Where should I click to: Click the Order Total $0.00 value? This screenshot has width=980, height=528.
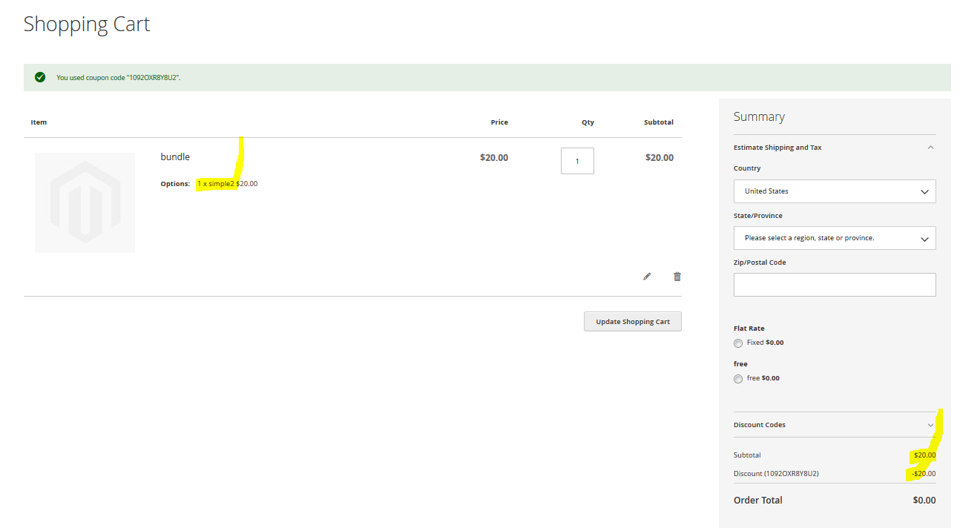pyautogui.click(x=924, y=501)
